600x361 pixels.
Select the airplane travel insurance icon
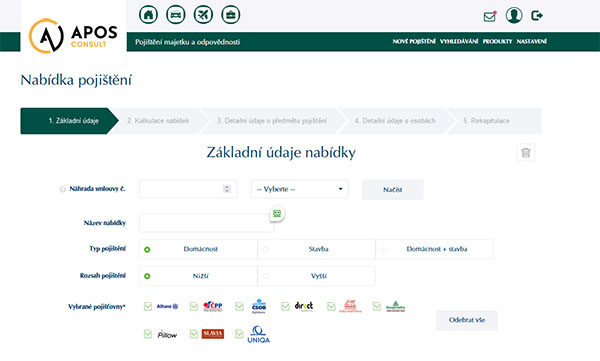(203, 15)
